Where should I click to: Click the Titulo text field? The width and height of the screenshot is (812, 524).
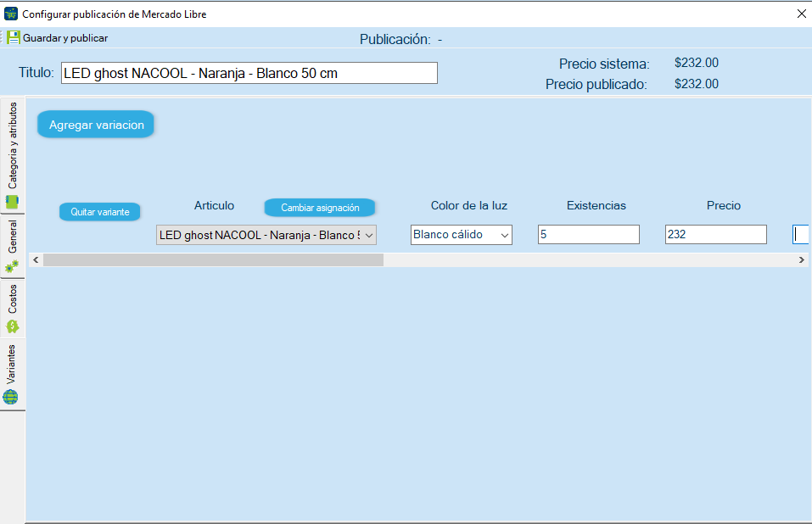pyautogui.click(x=249, y=73)
